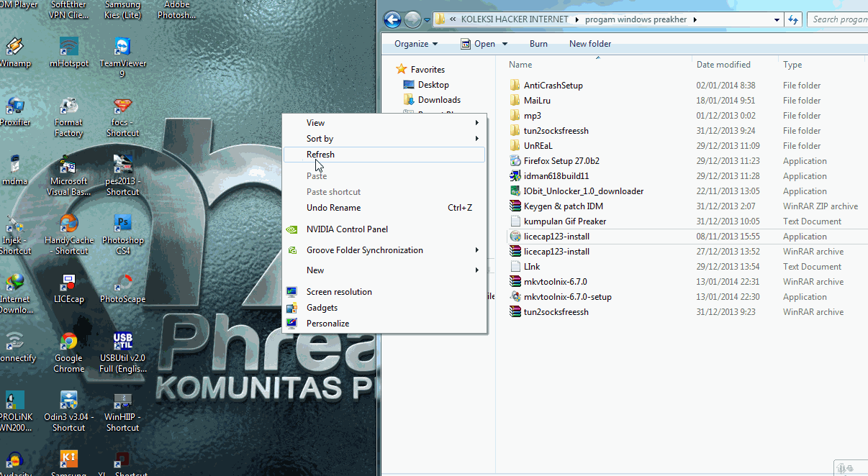Select the Google Chrome desktop icon

[x=69, y=352]
